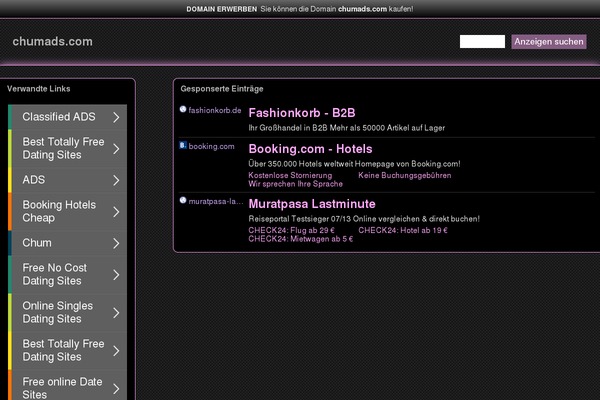
Task: Open the Kostenlose Stornierung sitelink
Action: coord(290,175)
